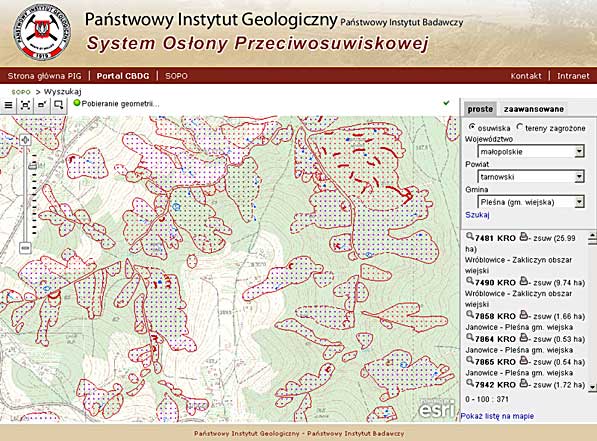Open the Województwo dropdown
The image size is (597, 441).
[531, 152]
